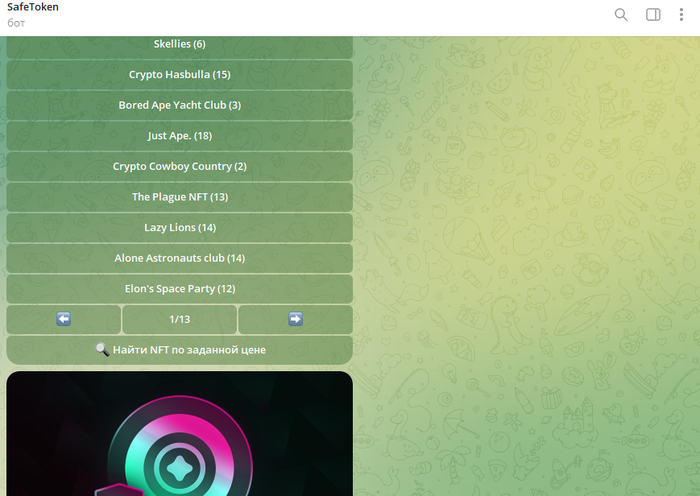This screenshot has height=496, width=700.
Task: Choose Lazy Lions (14) collection
Action: 179,227
